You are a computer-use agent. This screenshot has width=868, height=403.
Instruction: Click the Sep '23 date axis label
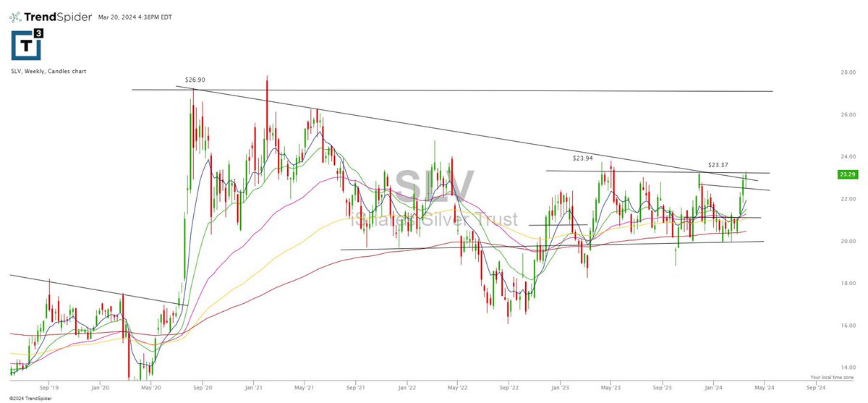[663, 388]
